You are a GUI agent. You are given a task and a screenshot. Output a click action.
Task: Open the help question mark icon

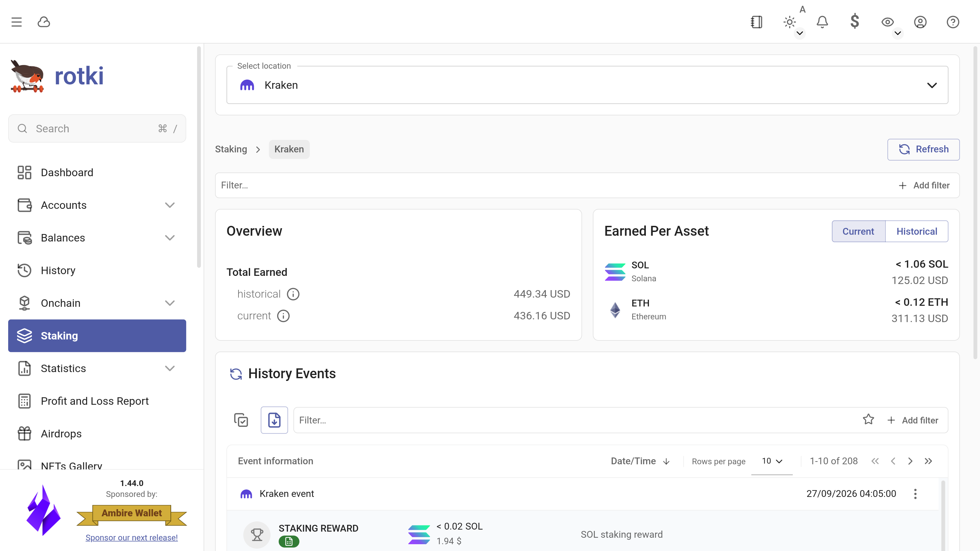click(x=953, y=22)
